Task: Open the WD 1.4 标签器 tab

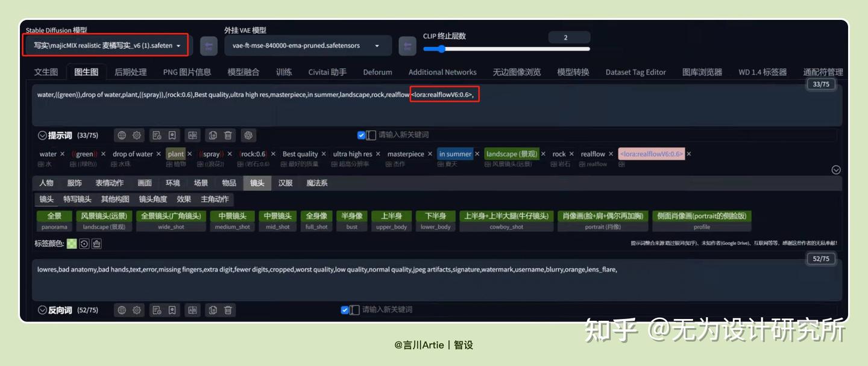Action: (763, 72)
